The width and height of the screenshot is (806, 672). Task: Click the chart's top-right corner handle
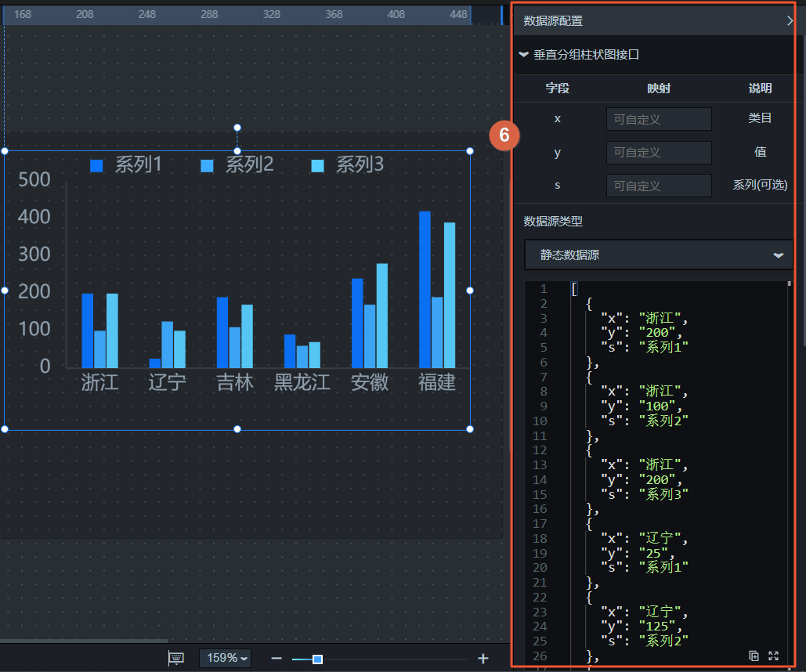(470, 151)
